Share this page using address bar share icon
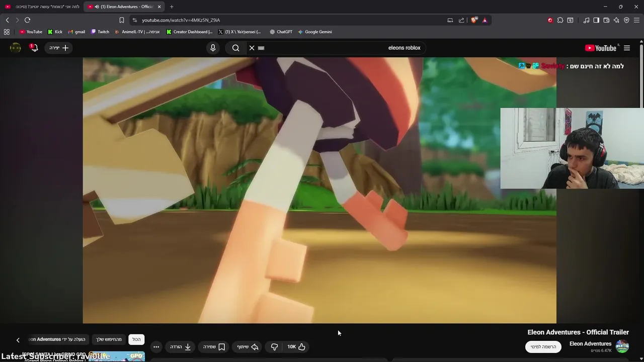 [x=461, y=20]
